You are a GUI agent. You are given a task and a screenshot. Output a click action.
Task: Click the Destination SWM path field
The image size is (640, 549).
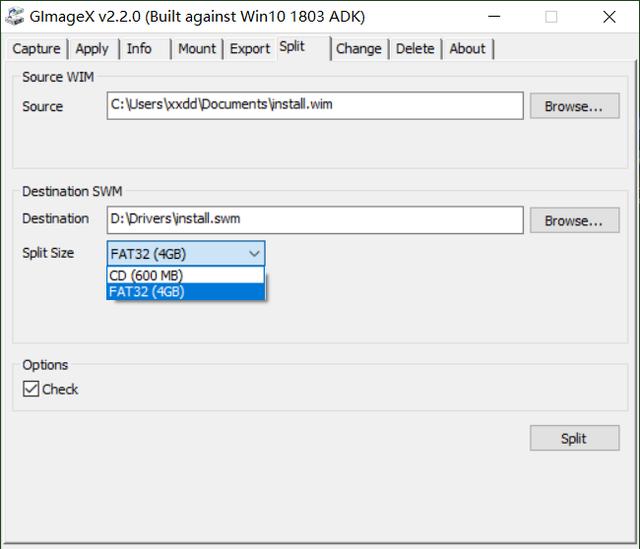click(x=315, y=220)
